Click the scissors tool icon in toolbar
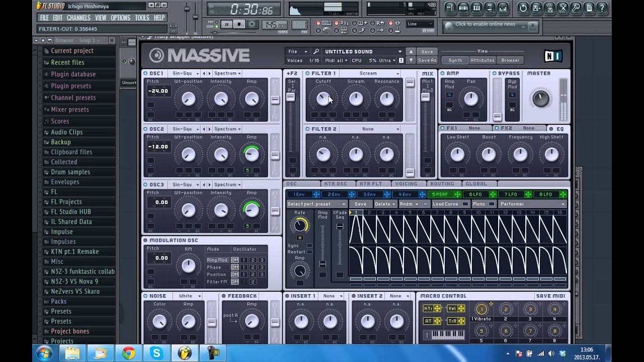The width and height of the screenshot is (644, 362). [562, 8]
